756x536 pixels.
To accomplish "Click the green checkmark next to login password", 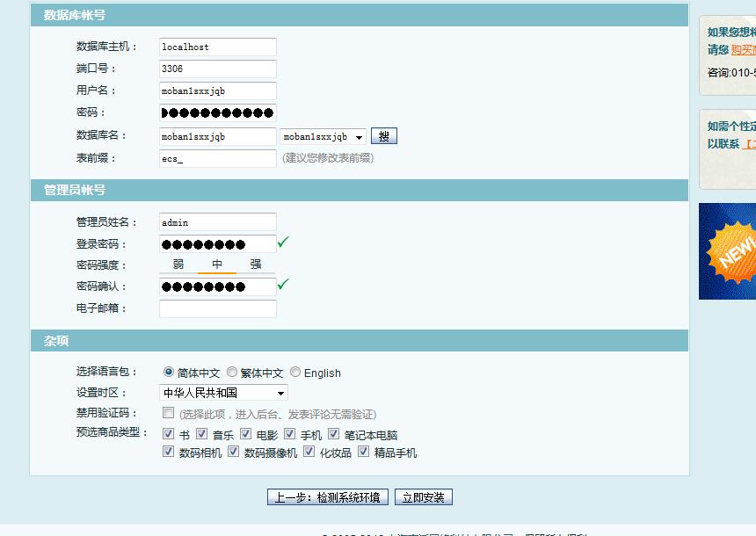I will click(283, 242).
